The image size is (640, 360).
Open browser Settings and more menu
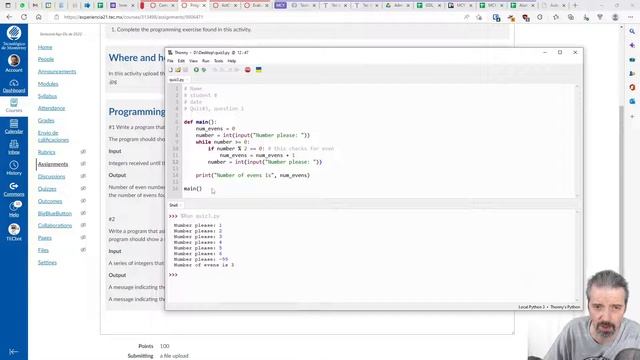(631, 17)
